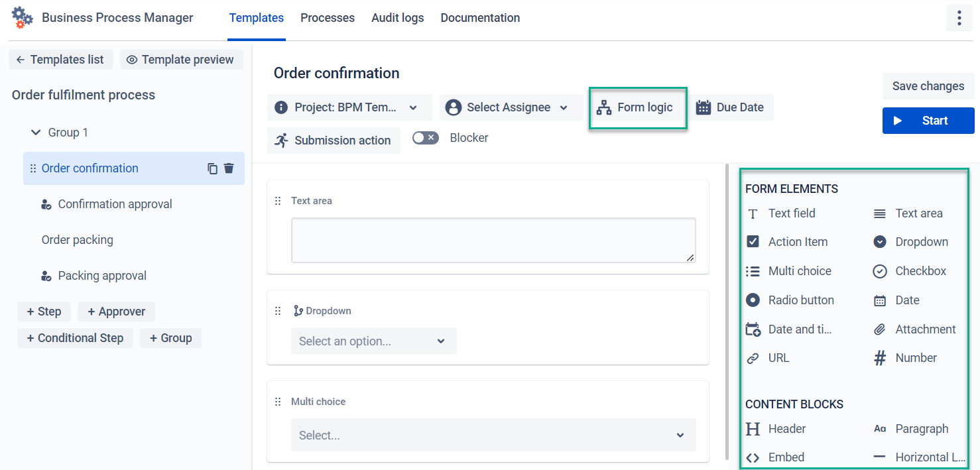The width and height of the screenshot is (980, 470).
Task: Switch to the Processes tab
Action: pyautogui.click(x=327, y=18)
